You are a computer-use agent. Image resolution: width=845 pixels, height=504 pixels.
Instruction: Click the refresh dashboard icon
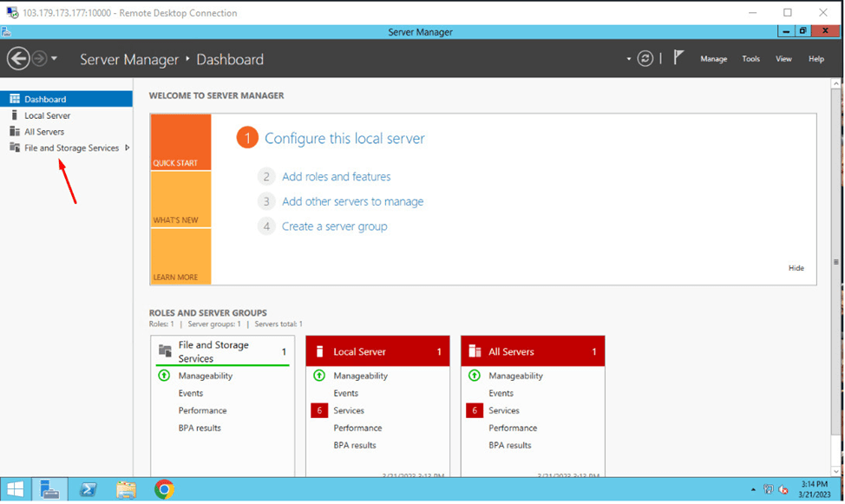tap(645, 58)
